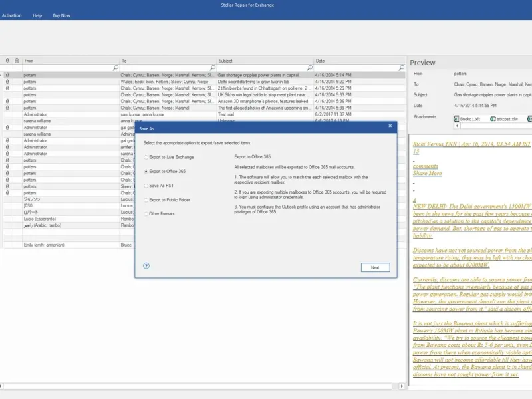This screenshot has height=399, width=532.
Task: Click search icon in To column filter
Action: [213, 68]
